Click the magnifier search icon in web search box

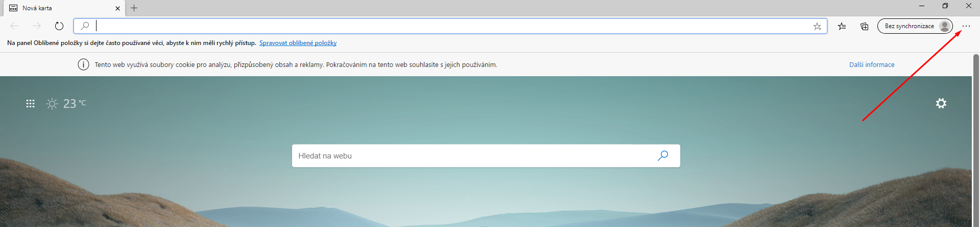pos(663,155)
